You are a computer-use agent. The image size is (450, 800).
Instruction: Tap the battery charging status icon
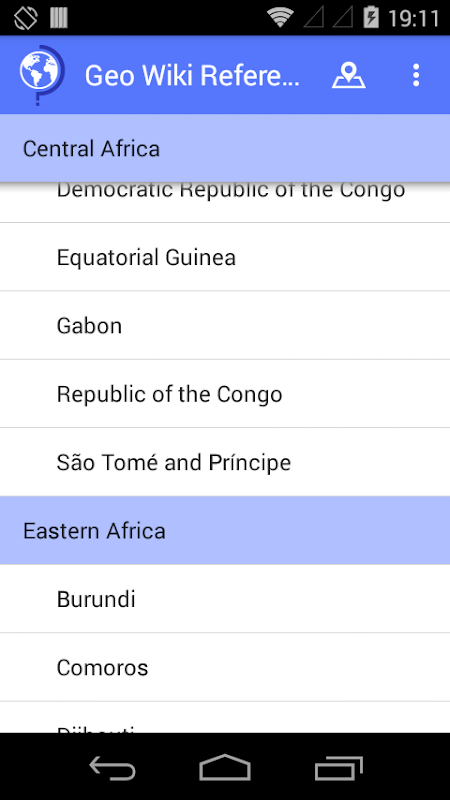(x=371, y=17)
